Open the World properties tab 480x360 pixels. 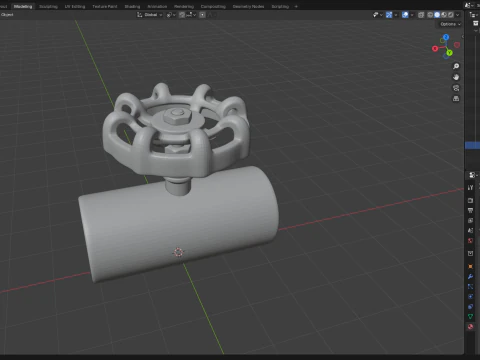470,240
